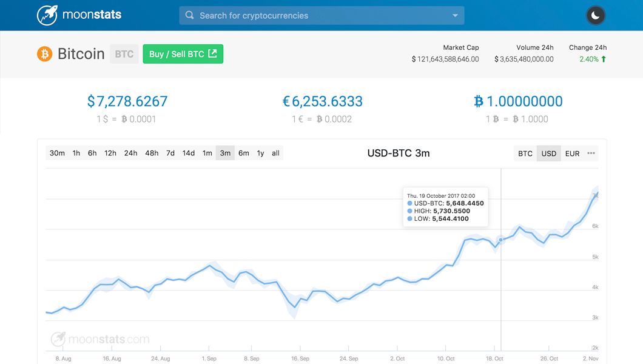
Task: Select the 12h time range
Action: point(110,153)
